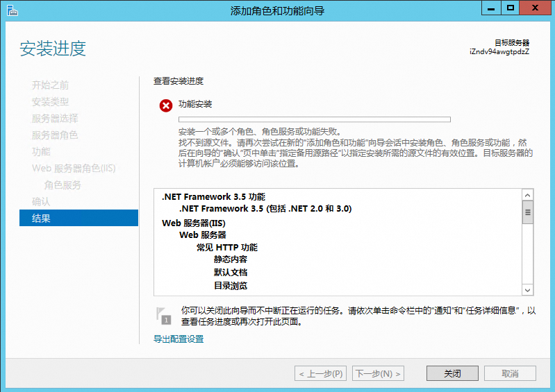Select the 角色服务 step in sidebar
Screen dimensions: 555x392
pyautogui.click(x=63, y=185)
